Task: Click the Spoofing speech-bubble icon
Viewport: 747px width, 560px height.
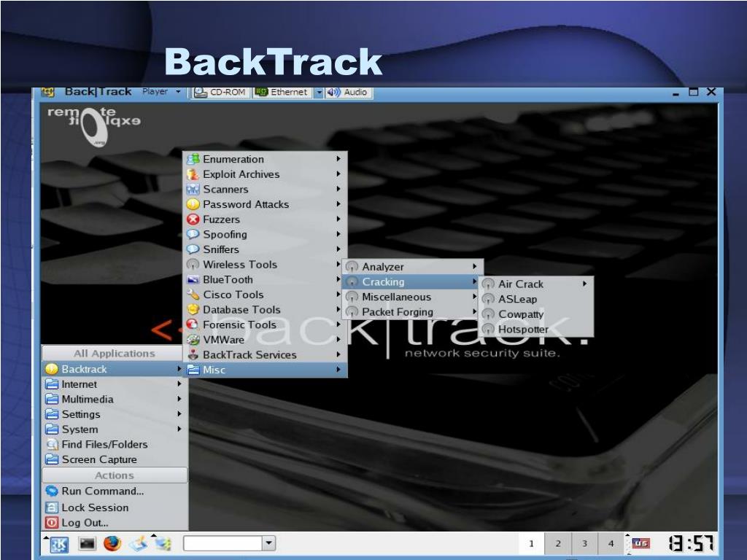Action: (193, 234)
